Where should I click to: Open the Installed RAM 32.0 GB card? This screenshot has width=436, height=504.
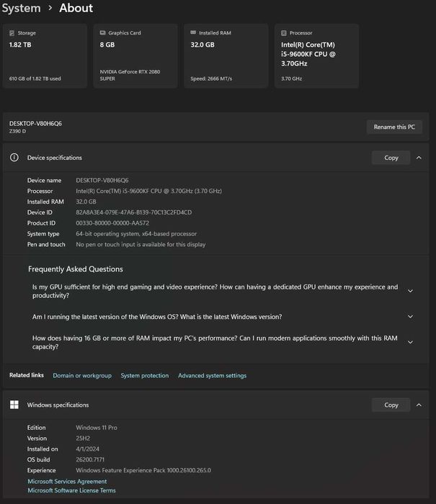[226, 56]
